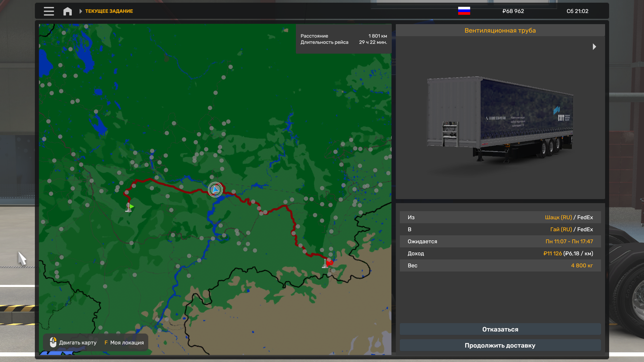Screen dimensions: 644x362
Task: Click the Длительность рейса label
Action: [x=324, y=42]
